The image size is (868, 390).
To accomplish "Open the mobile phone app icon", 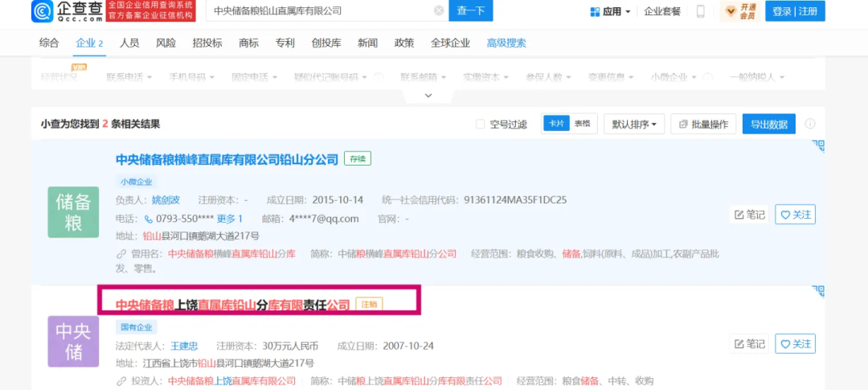I will [700, 11].
